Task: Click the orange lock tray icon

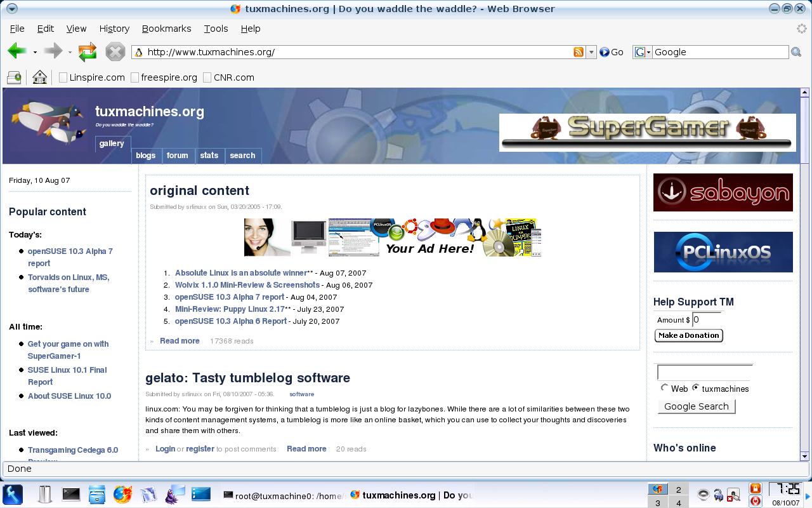Action: [x=755, y=488]
